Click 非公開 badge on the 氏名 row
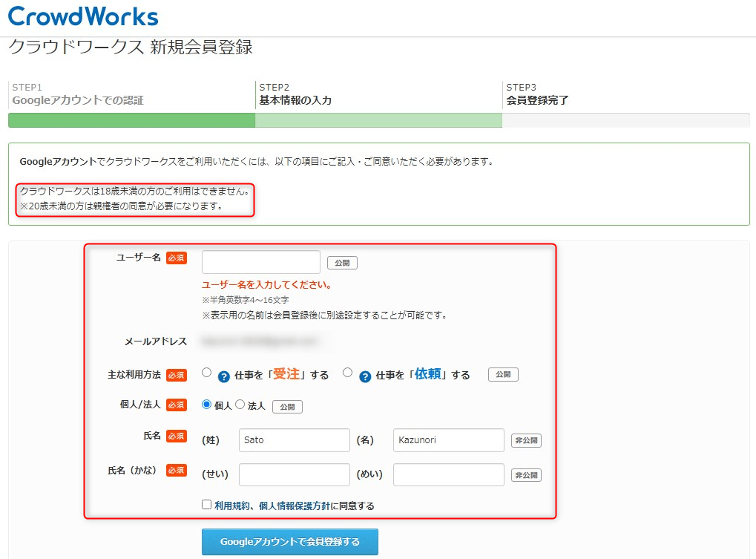The width and height of the screenshot is (756, 559). click(x=526, y=440)
